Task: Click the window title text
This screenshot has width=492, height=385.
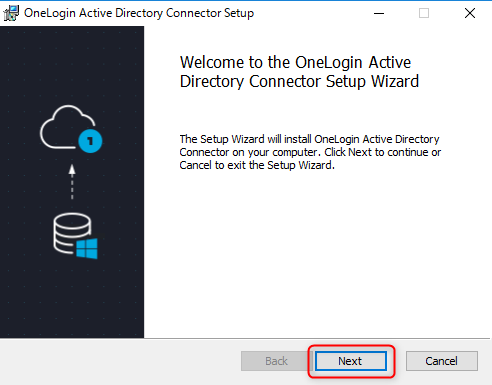Action: [x=139, y=13]
